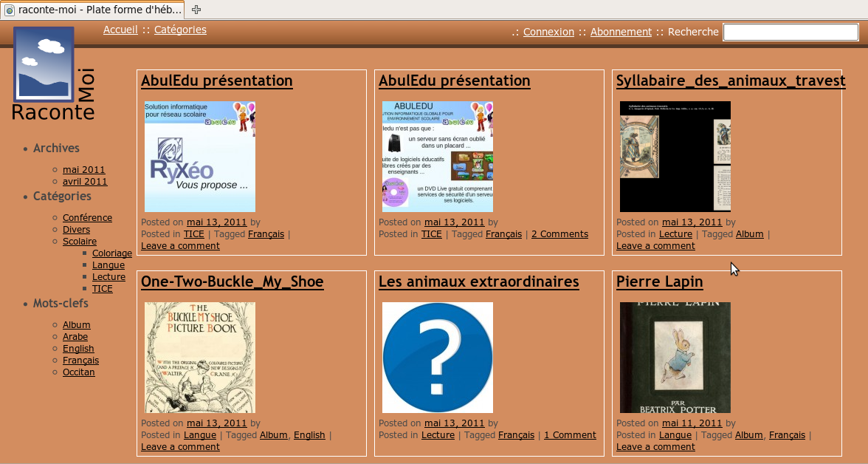Select the raconte-moi browser tab
Viewport: 868px width, 464px height.
click(92, 10)
